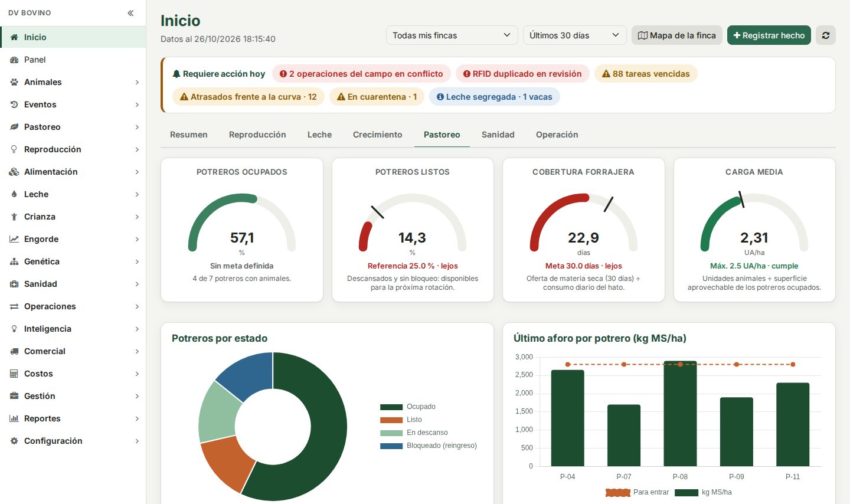Screen dimensions: 850x504
Task: Click the Engorde line chart icon
Action: [14, 239]
